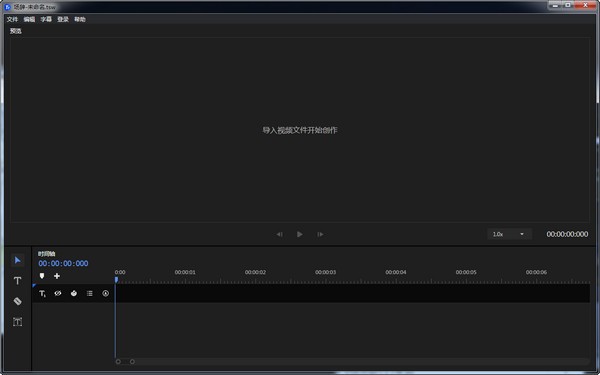Screen dimensions: 600x375
Task: Click the circled arrow icon on track
Action: point(106,293)
